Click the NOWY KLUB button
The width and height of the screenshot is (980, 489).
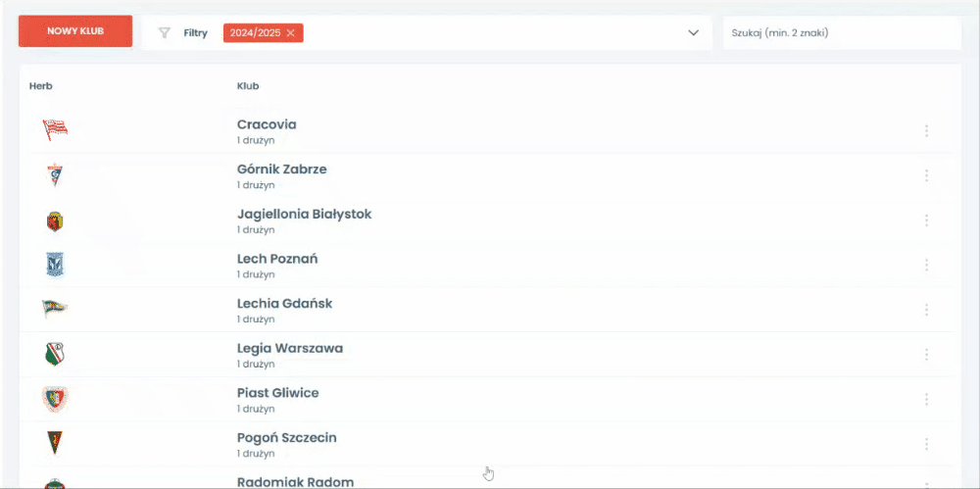(x=75, y=31)
